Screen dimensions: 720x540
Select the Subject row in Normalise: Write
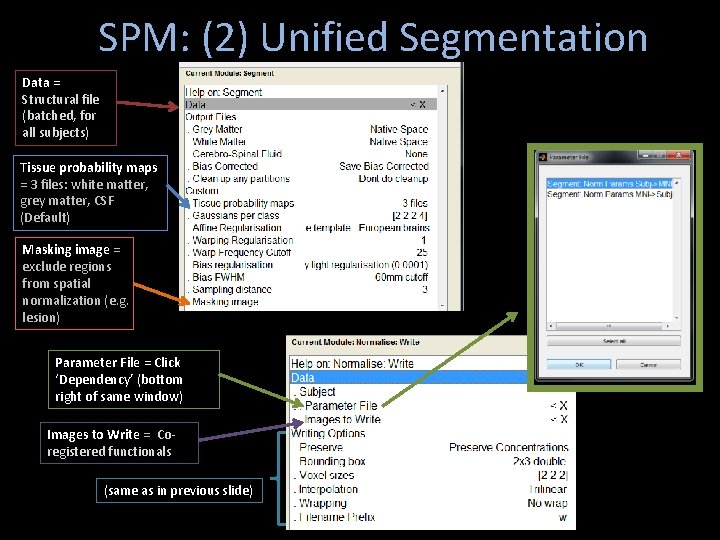(431, 392)
